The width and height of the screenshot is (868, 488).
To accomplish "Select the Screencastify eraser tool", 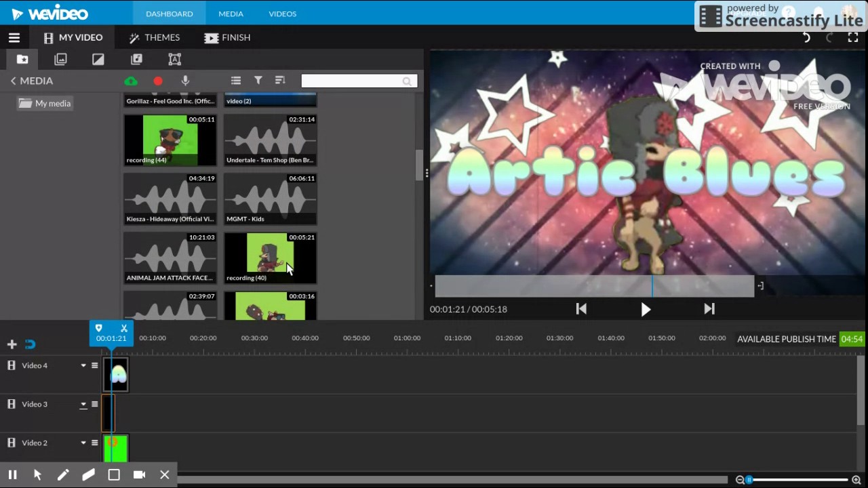I will [x=88, y=475].
